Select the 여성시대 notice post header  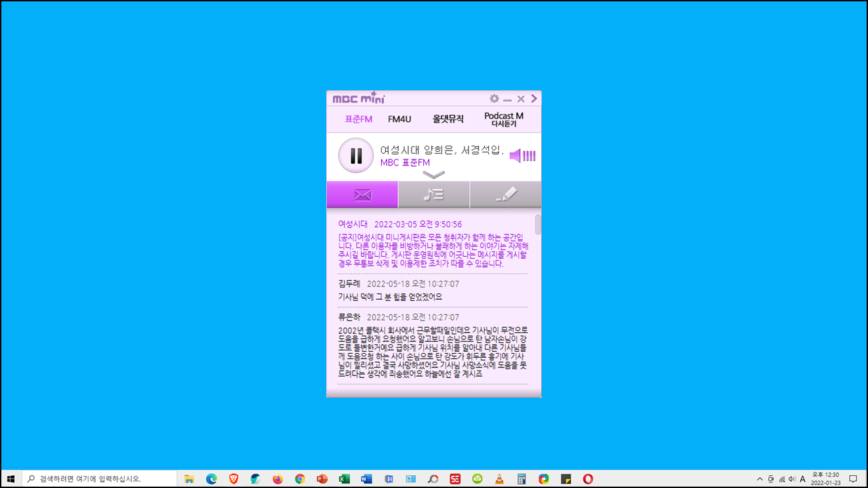click(x=400, y=224)
